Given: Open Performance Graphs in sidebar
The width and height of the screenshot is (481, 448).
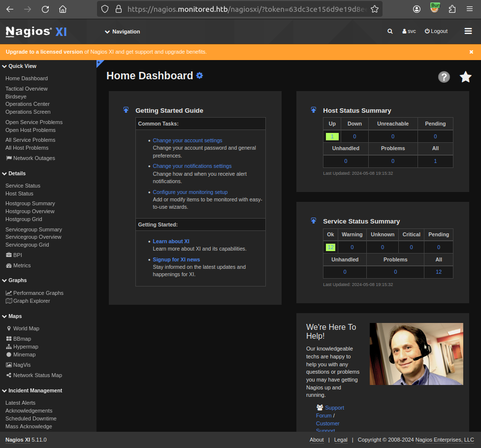Looking at the screenshot, I should (38, 293).
